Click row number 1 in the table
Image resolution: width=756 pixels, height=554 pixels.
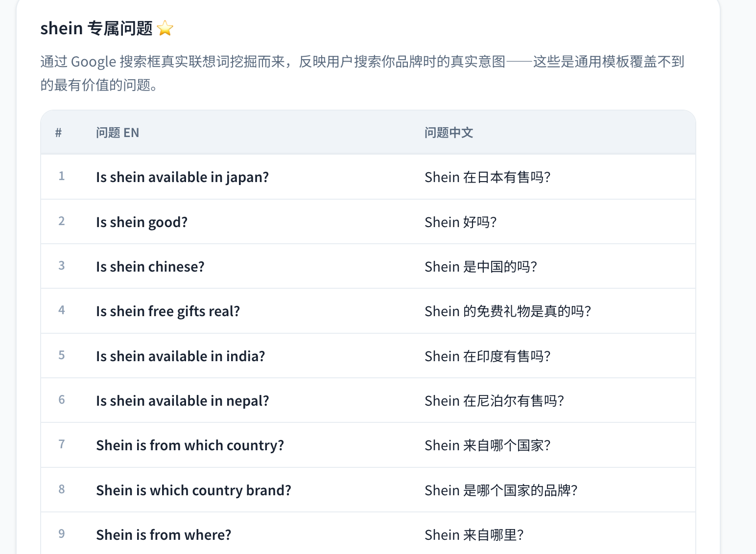(x=62, y=176)
